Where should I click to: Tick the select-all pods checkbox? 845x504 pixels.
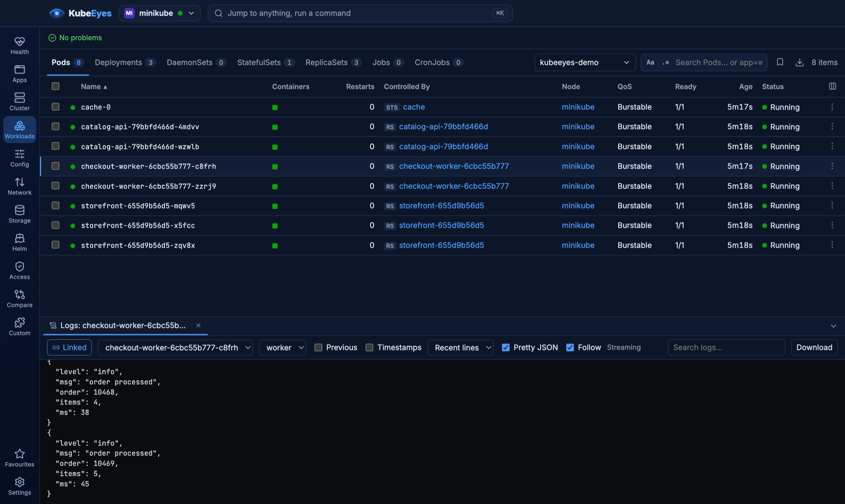click(55, 86)
